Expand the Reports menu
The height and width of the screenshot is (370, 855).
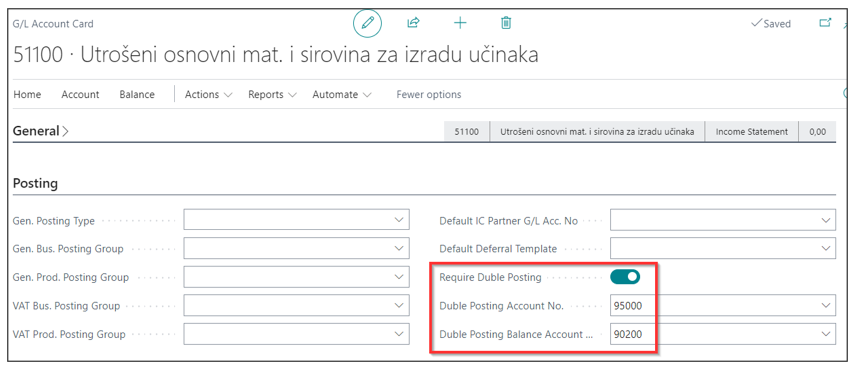(272, 94)
